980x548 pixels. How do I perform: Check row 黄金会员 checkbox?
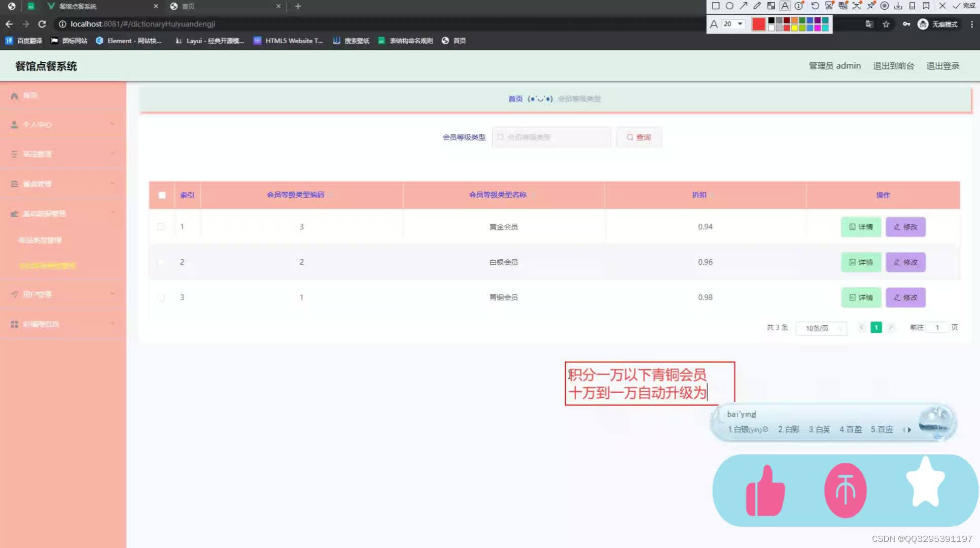(x=161, y=227)
